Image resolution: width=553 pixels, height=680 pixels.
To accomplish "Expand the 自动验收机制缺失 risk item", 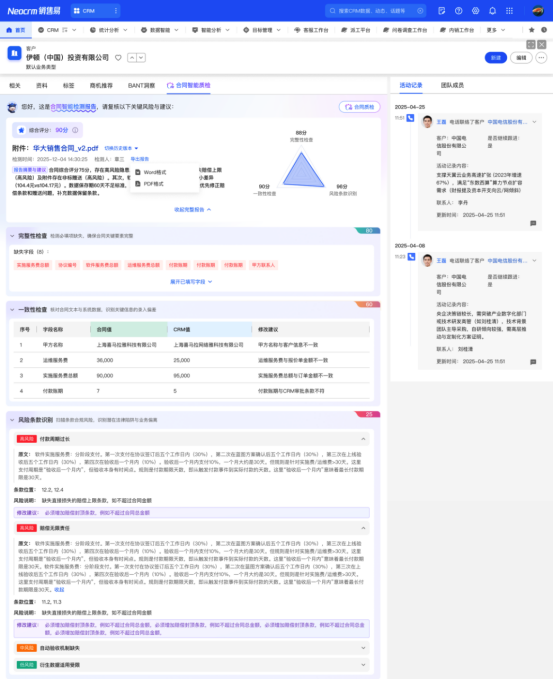I will 363,648.
